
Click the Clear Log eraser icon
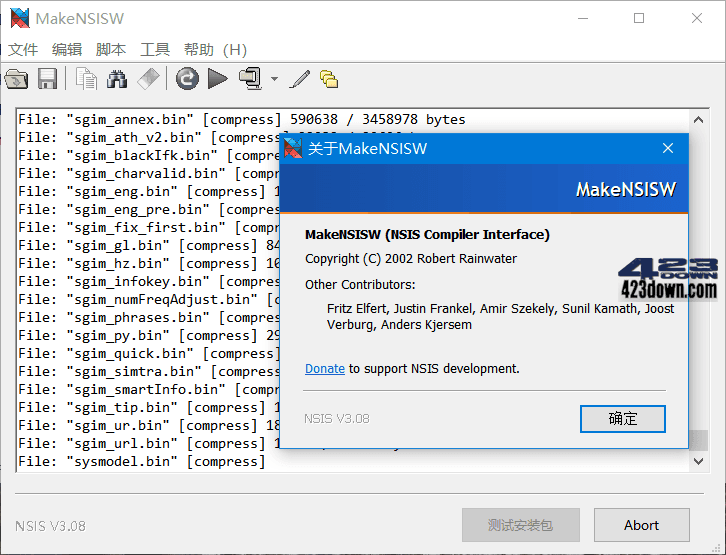pyautogui.click(x=148, y=79)
